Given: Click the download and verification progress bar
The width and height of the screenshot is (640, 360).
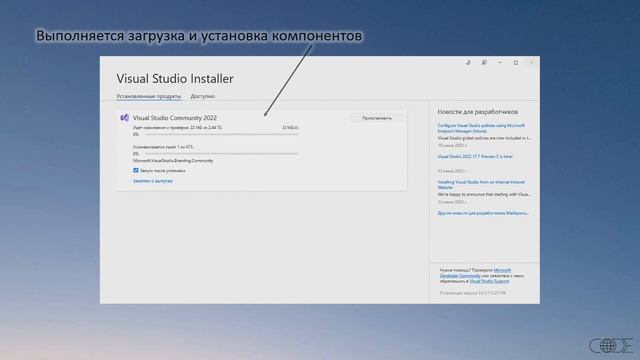Looking at the screenshot, I should pyautogui.click(x=222, y=134).
